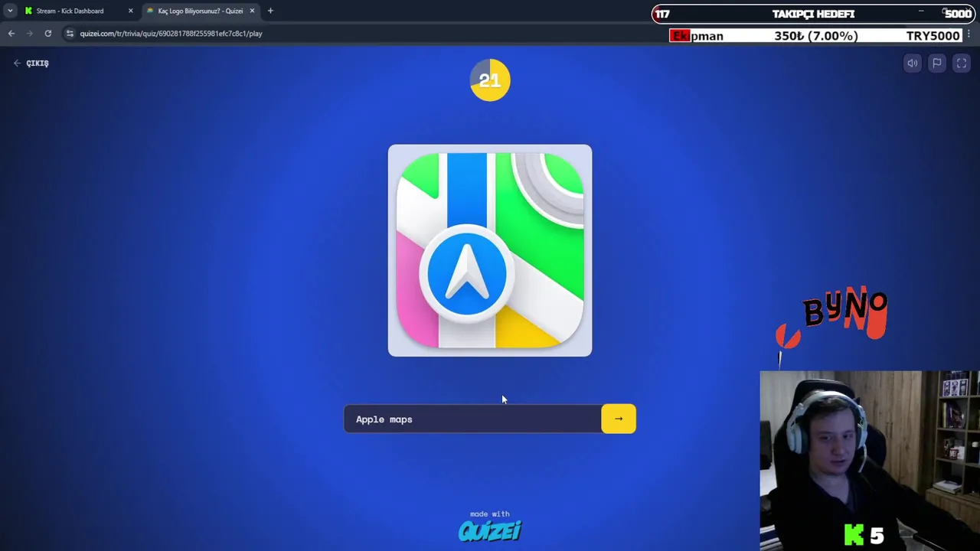
Task: Select the Kaç Logo Biliyorsunuz tab
Action: (200, 11)
